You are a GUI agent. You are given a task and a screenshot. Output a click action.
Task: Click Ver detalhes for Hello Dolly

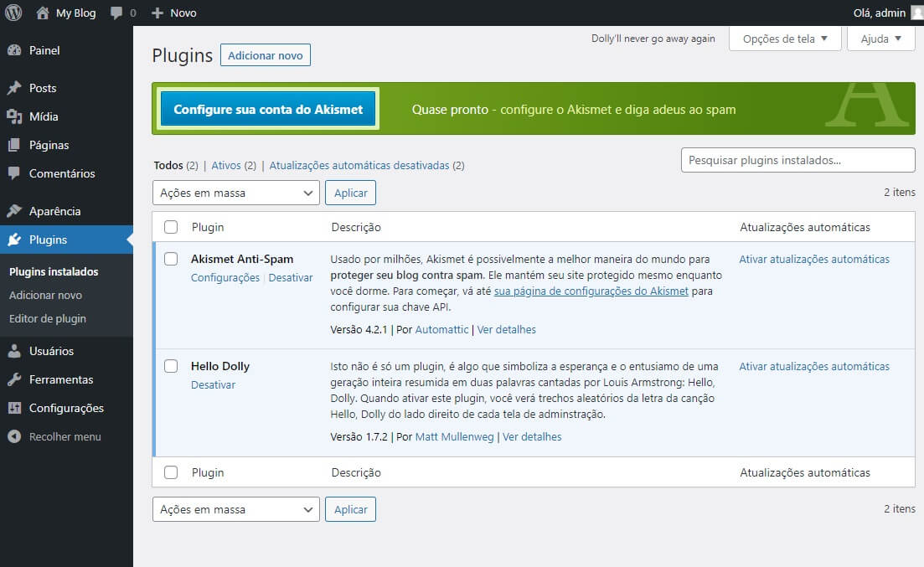(x=532, y=436)
